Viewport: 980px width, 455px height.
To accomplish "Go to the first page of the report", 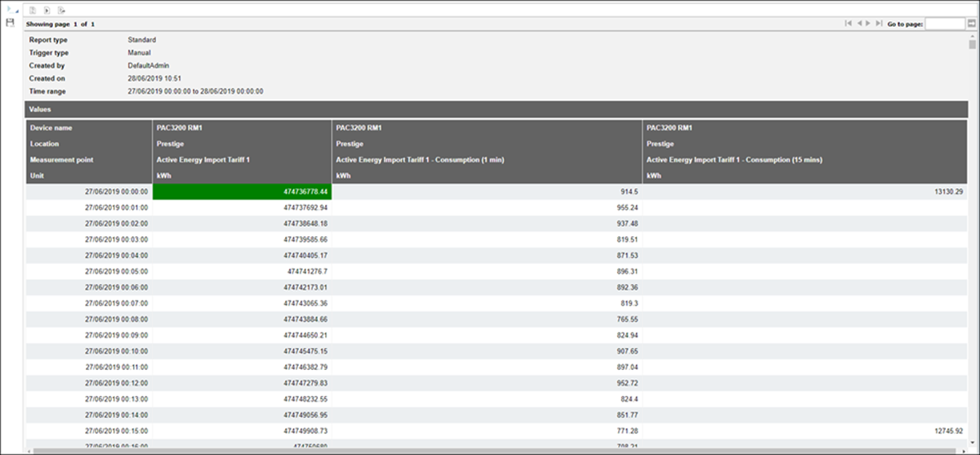I will [x=847, y=24].
